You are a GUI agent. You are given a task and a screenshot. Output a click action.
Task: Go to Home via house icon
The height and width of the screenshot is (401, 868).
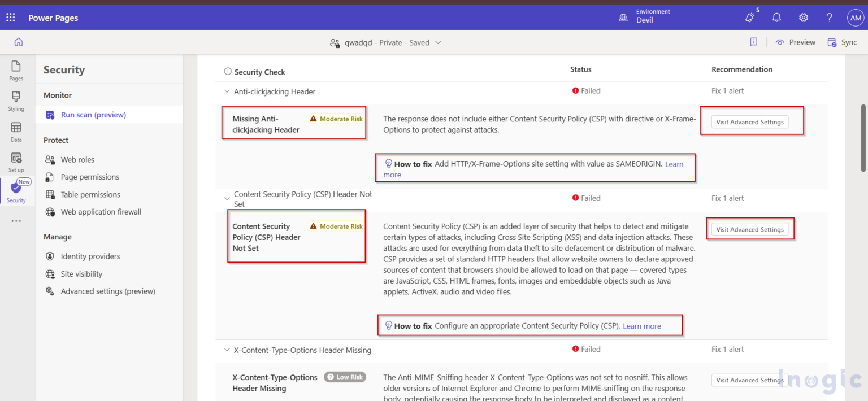pos(18,42)
